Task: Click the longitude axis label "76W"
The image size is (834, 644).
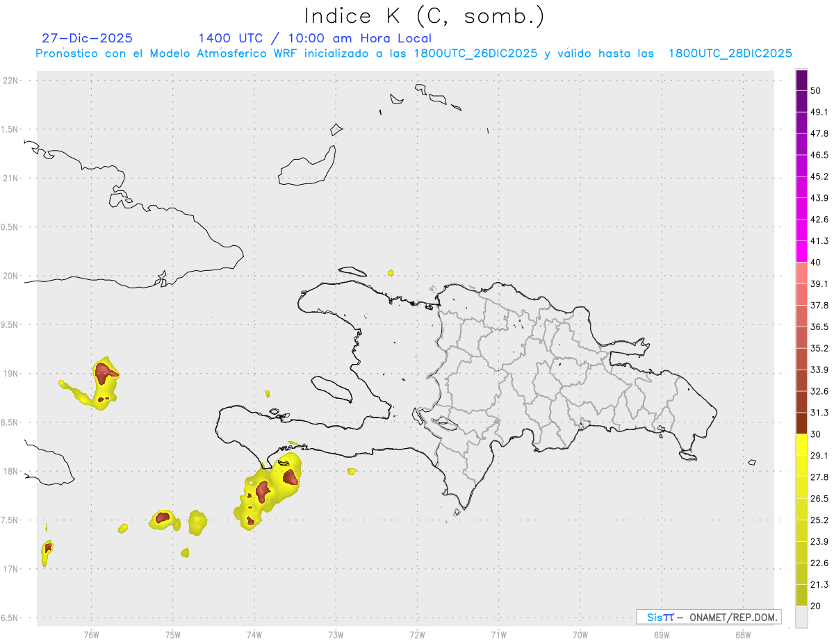Action: (91, 635)
